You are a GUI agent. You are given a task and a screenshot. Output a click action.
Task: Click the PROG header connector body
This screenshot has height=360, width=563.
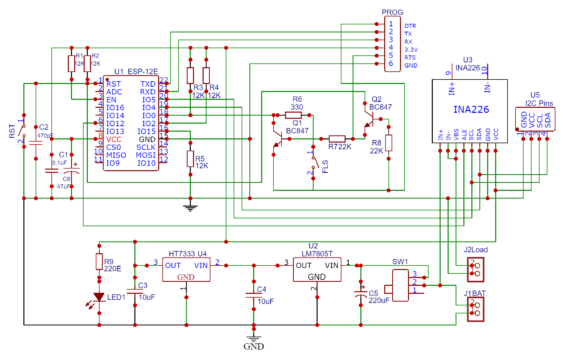point(392,44)
